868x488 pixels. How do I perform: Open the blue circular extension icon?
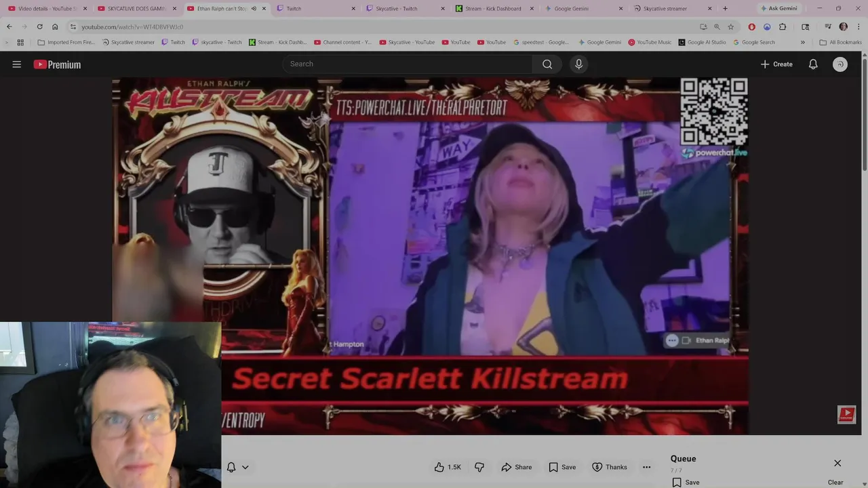click(x=767, y=26)
